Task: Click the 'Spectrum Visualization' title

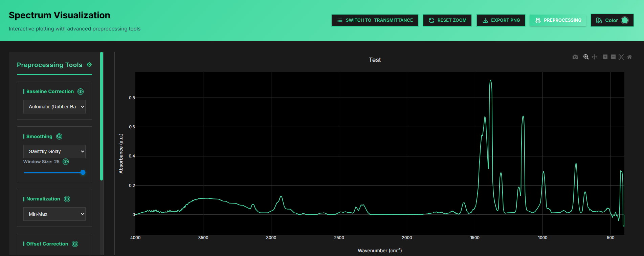Action: pyautogui.click(x=60, y=15)
